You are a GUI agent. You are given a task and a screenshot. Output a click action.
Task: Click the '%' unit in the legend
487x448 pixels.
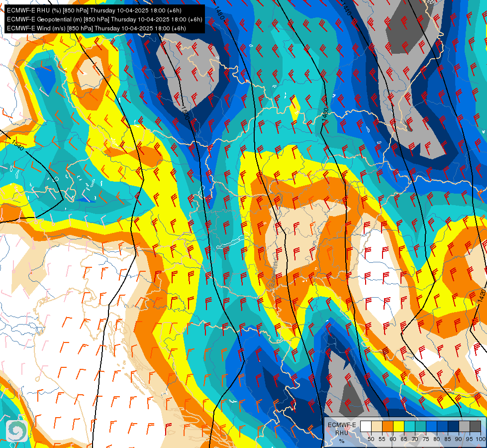tap(342, 441)
